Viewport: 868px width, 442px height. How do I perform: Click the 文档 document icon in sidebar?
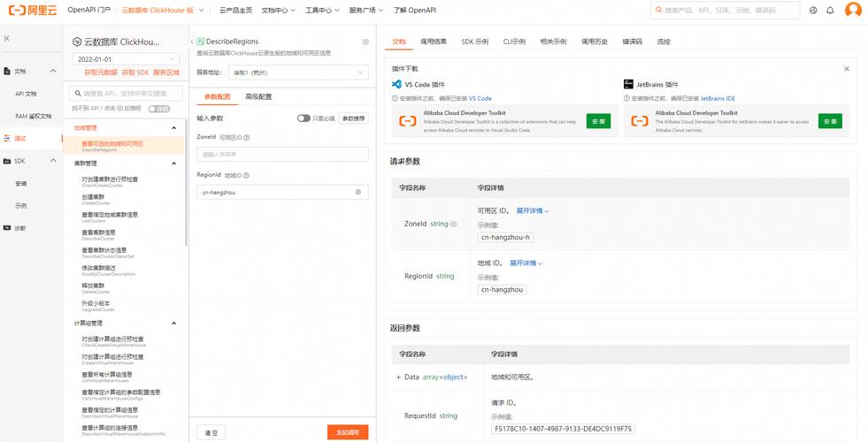pyautogui.click(x=7, y=72)
